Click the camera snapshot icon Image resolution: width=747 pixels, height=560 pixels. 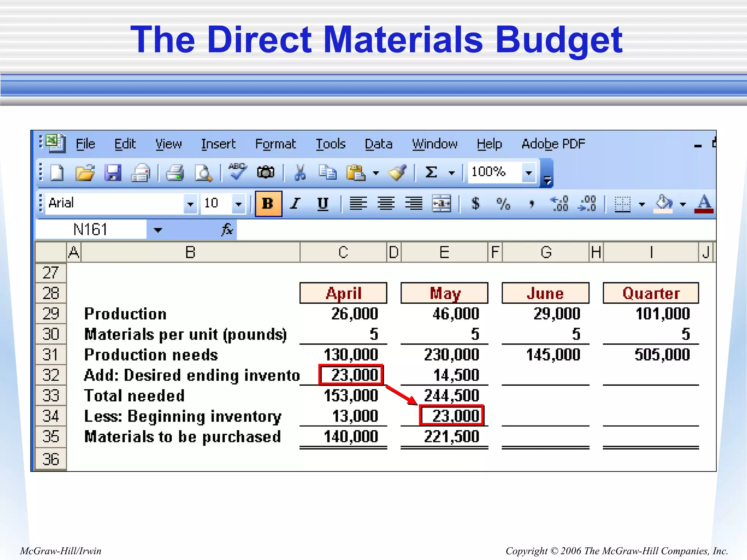(266, 172)
